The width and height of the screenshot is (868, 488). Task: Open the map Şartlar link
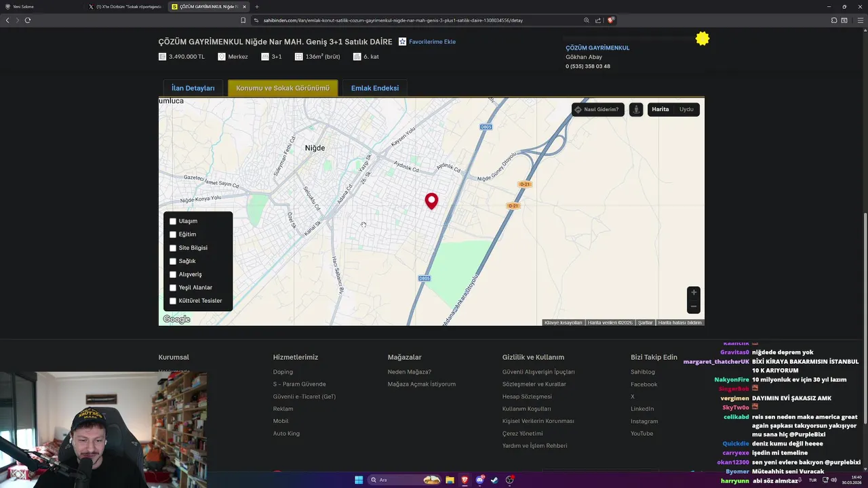[x=645, y=323]
